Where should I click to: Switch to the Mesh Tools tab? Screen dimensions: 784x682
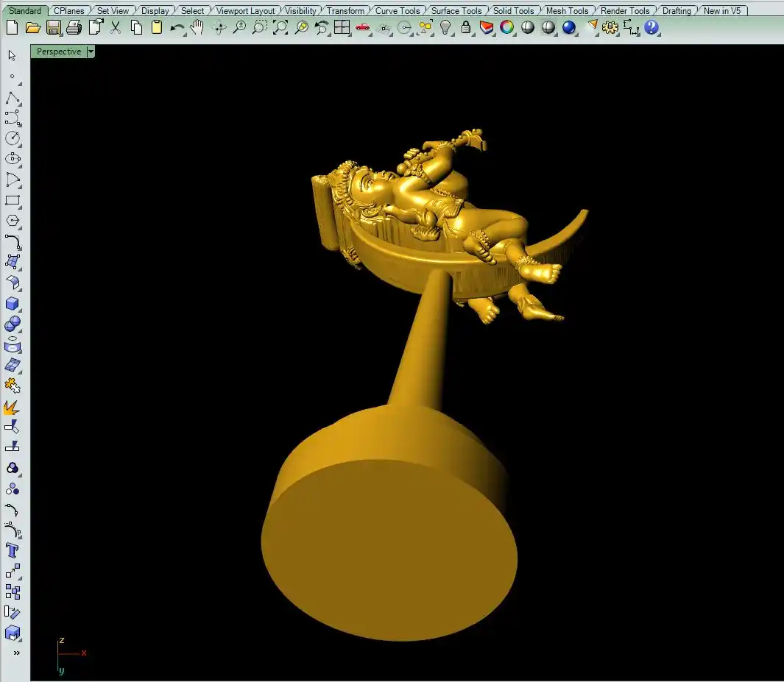(x=566, y=11)
